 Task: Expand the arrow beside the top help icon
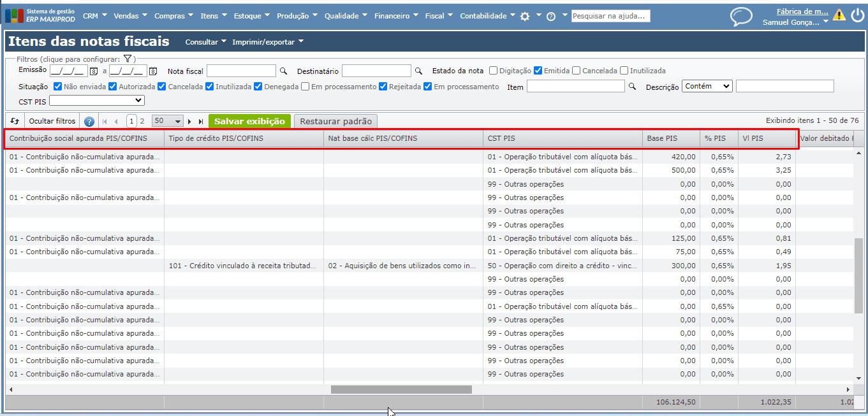[565, 15]
